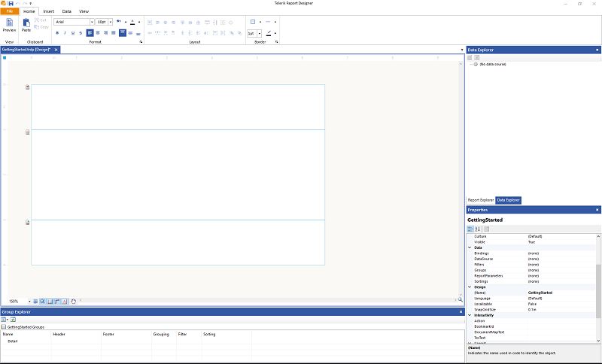Open the border width 1pt dropdown
602x364 pixels.
click(260, 33)
